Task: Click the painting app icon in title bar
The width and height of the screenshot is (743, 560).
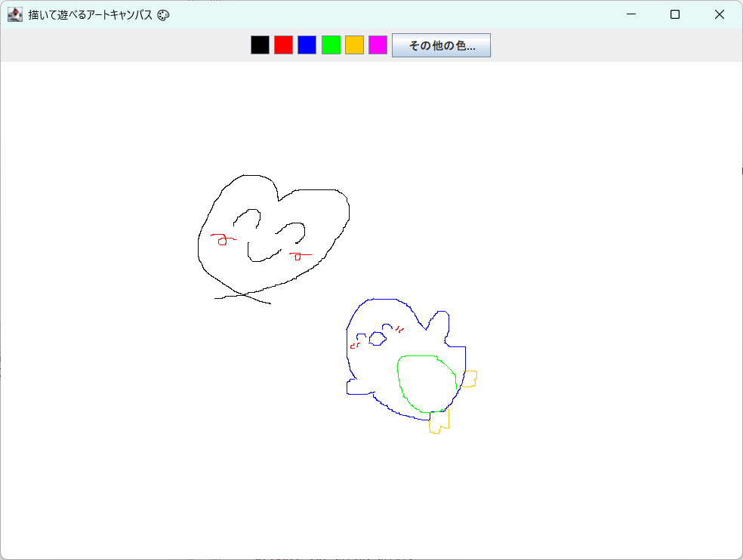Action: [x=14, y=14]
